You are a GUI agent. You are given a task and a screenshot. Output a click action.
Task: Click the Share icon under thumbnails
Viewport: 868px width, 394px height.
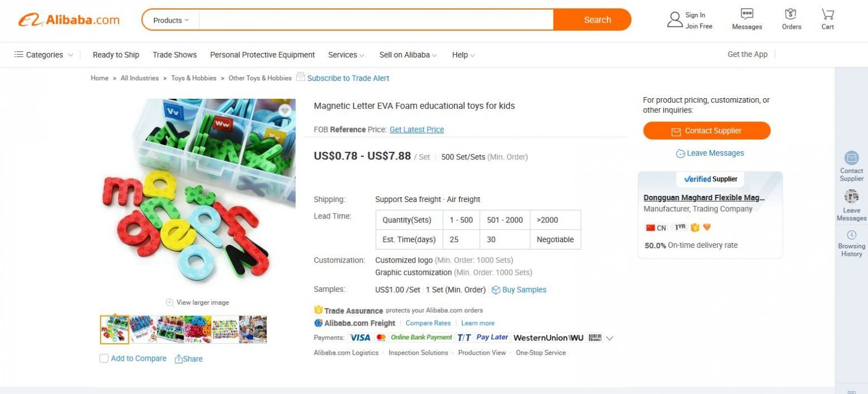click(179, 359)
